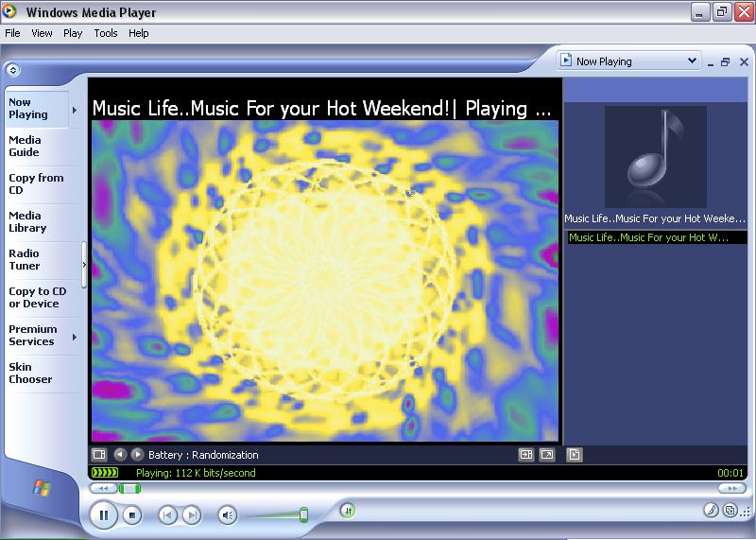Click the rewind button on seek bar

(103, 488)
